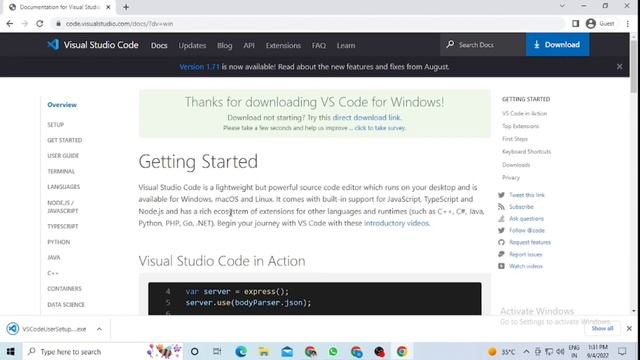Open the notification center icon in the tray
Screen dimensions: 640x360
coord(622,351)
